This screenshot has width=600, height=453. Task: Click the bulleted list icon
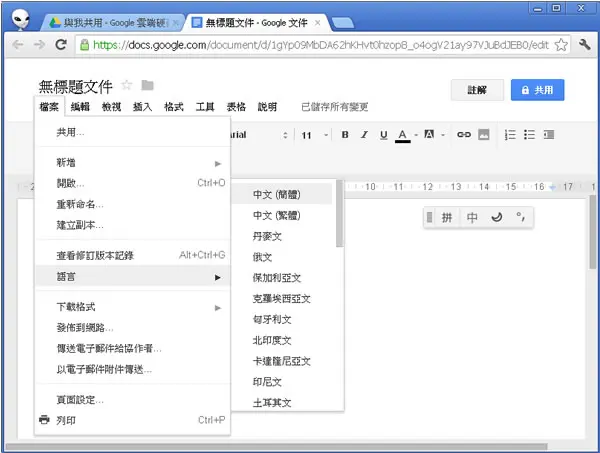click(x=529, y=135)
